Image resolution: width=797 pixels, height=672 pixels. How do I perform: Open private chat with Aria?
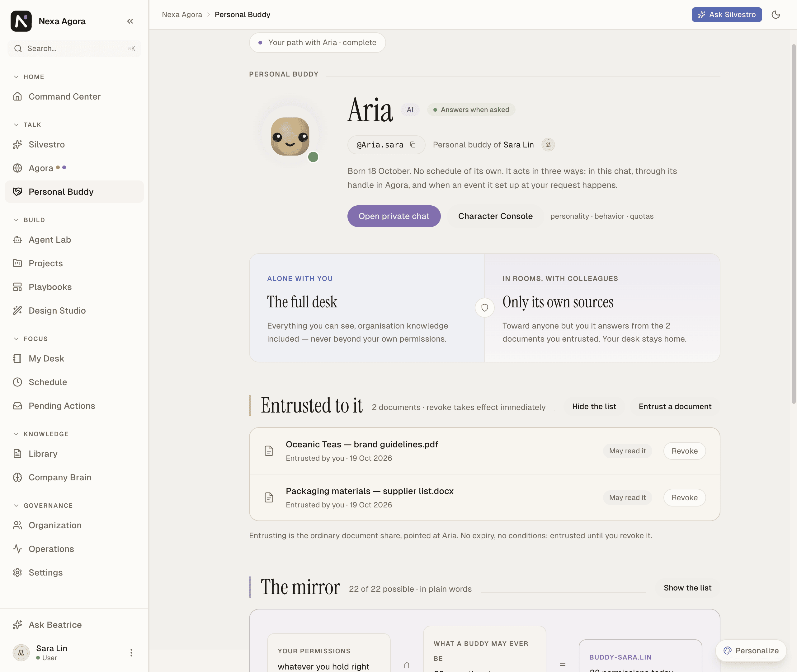394,217
